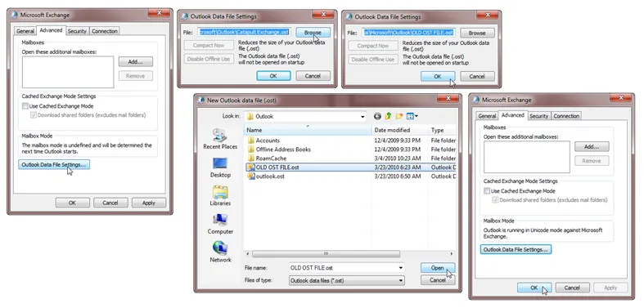Click Add button in left Exchange window

[136, 62]
